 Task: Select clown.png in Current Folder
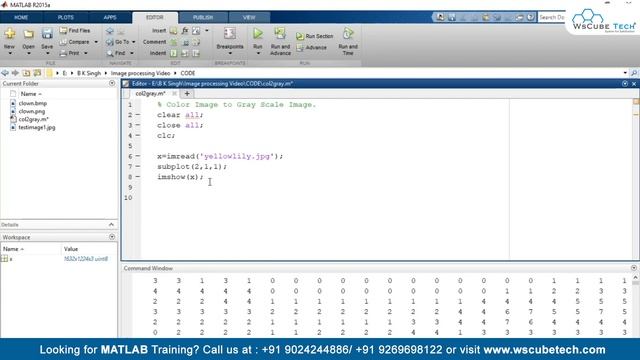tap(32, 111)
